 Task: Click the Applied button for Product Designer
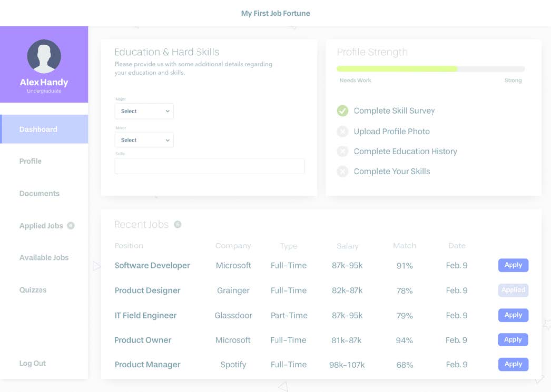pyautogui.click(x=513, y=290)
